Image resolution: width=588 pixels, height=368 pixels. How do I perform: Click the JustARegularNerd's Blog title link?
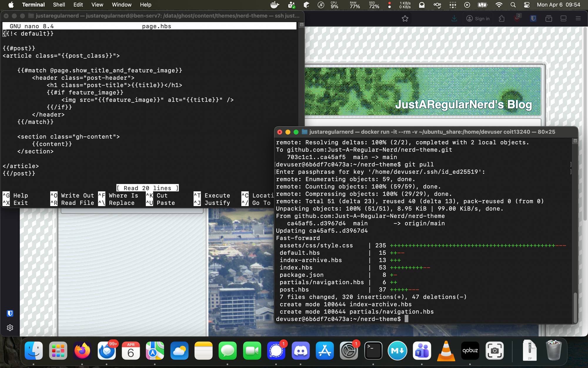(463, 105)
